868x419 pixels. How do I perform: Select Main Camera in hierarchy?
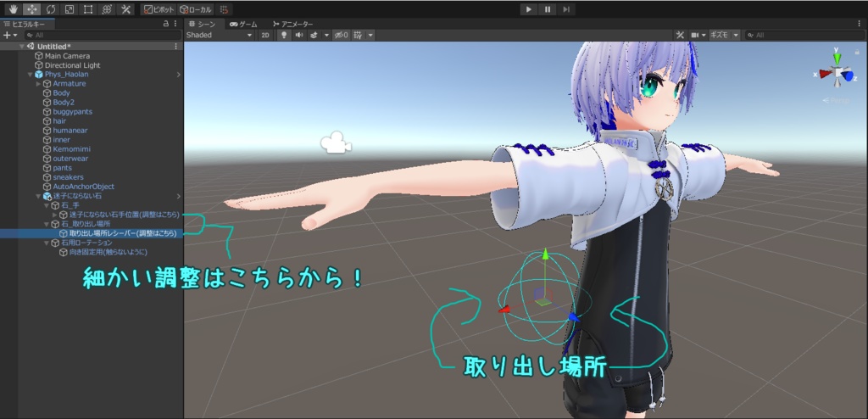click(x=67, y=56)
